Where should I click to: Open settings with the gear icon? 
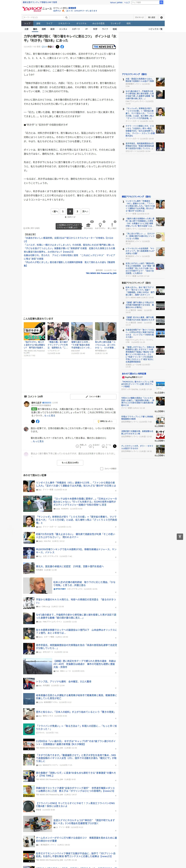coord(161,18)
